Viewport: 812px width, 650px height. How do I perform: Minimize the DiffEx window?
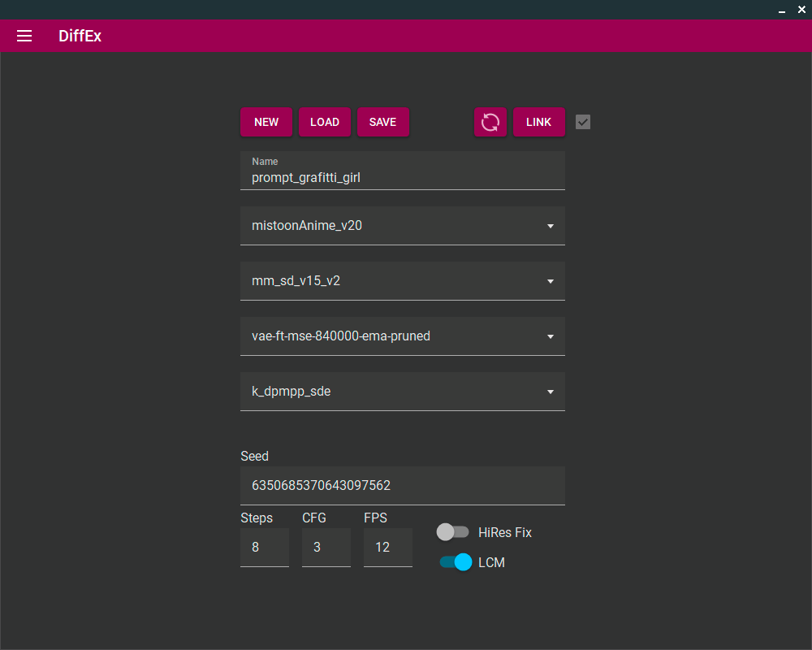point(782,10)
